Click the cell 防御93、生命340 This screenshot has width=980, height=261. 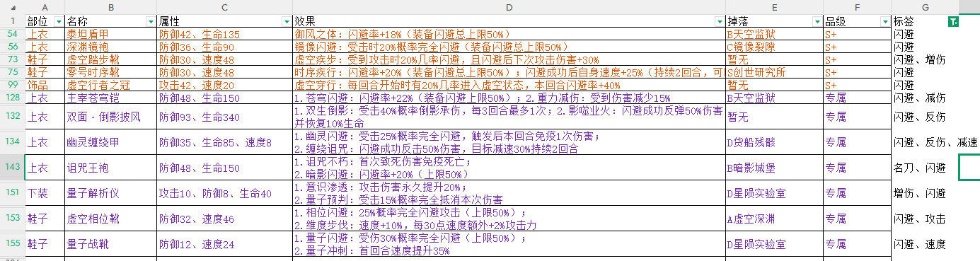pyautogui.click(x=224, y=117)
